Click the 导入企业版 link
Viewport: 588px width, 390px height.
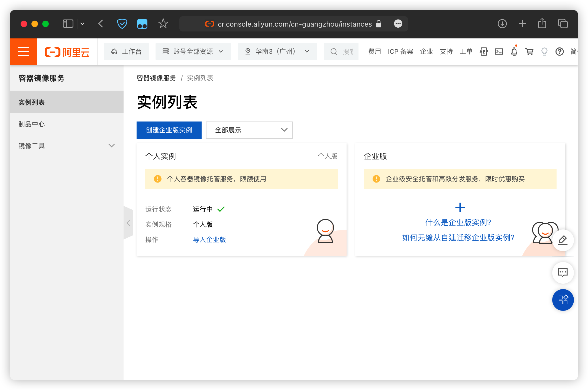[209, 240]
